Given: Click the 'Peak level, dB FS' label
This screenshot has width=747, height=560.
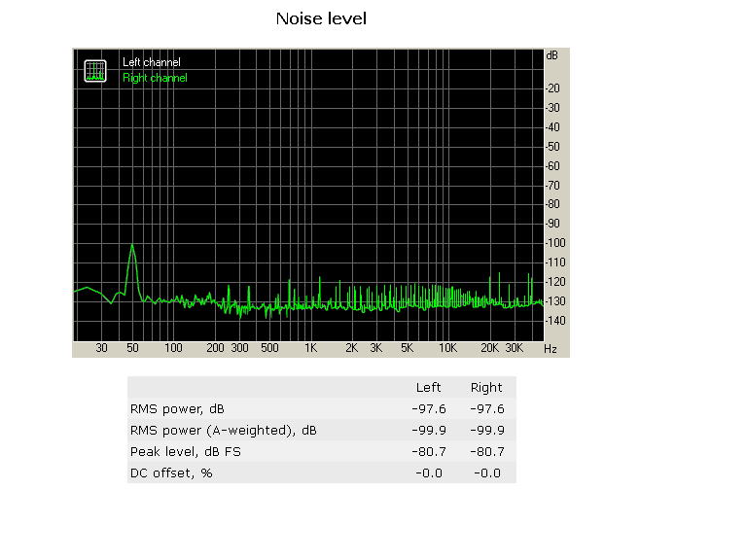Looking at the screenshot, I should coord(186,452).
